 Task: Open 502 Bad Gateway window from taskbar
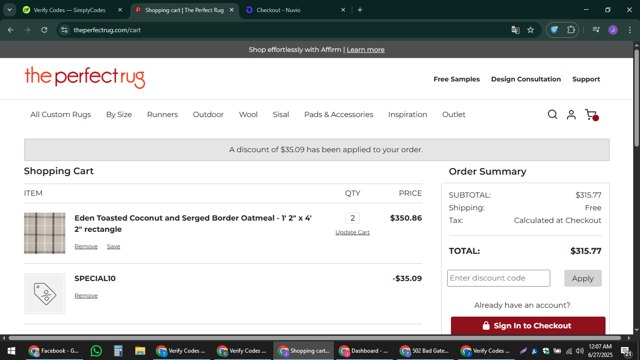coord(424,351)
